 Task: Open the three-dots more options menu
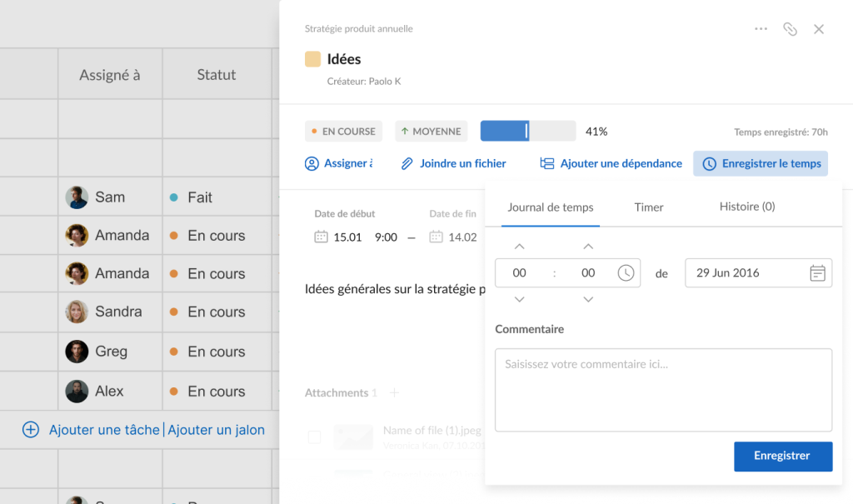(761, 29)
